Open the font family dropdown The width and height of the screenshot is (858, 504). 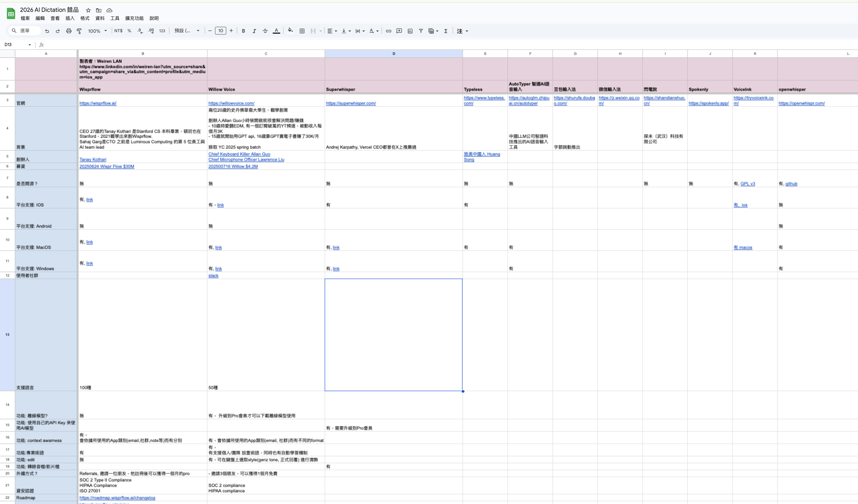click(187, 31)
